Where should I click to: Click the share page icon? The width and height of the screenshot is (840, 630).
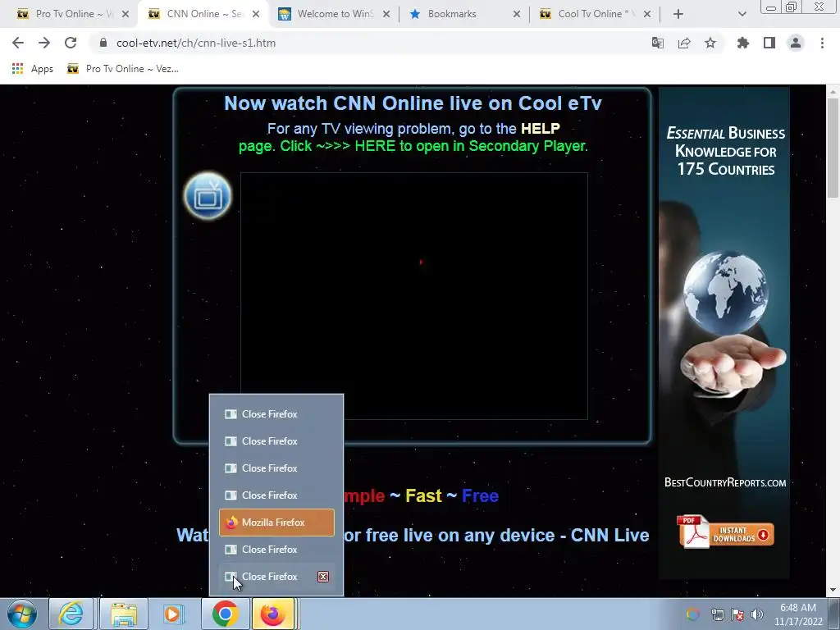click(x=684, y=43)
